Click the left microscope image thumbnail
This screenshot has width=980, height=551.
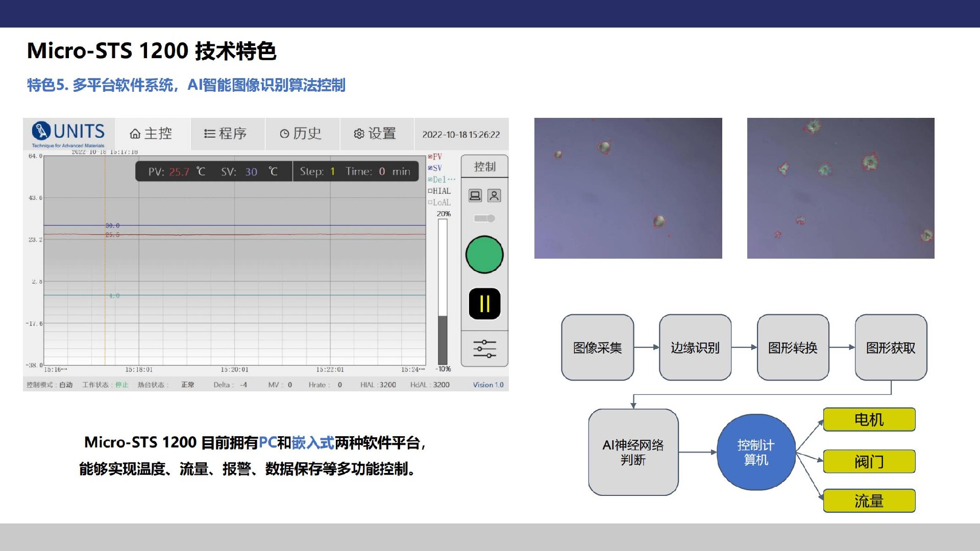(628, 188)
